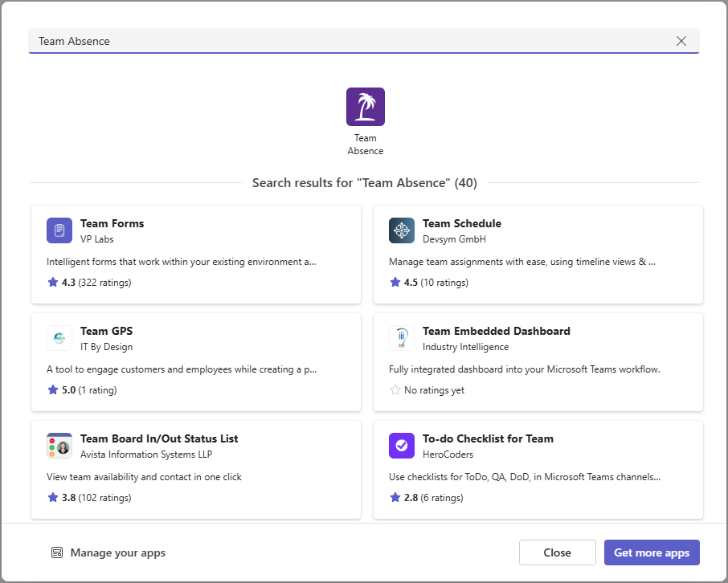The height and width of the screenshot is (583, 728).
Task: Click the Get more apps button
Action: (x=652, y=552)
